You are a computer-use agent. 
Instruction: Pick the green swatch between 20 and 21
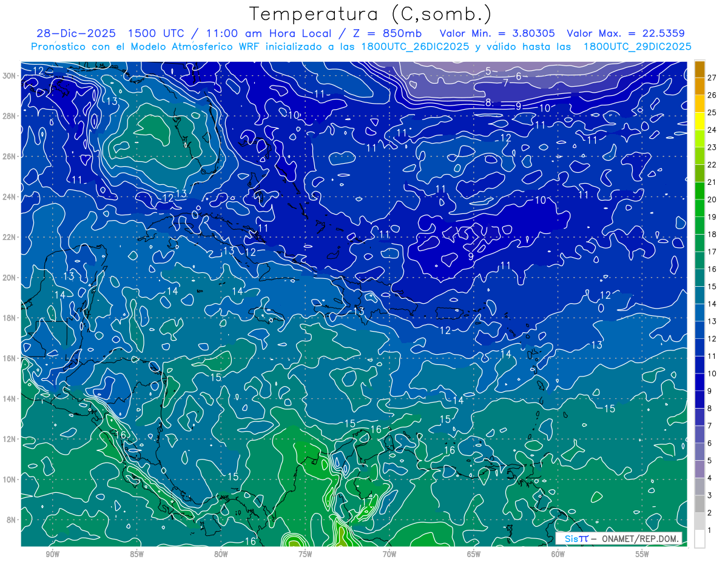(699, 191)
